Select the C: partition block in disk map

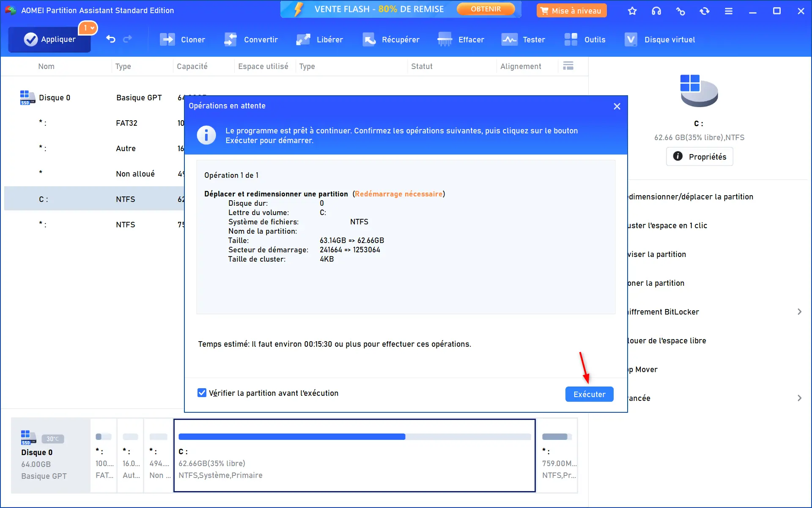(354, 456)
